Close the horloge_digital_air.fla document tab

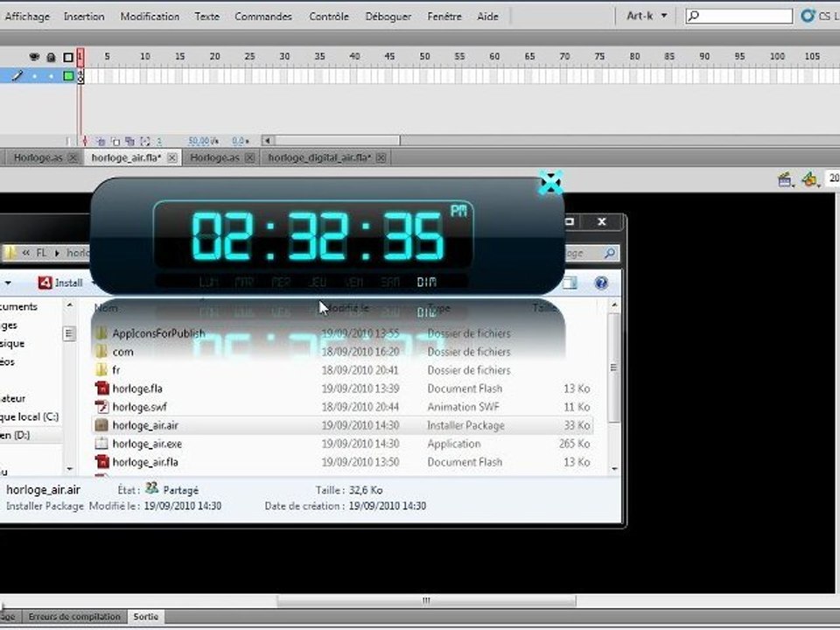[381, 158]
